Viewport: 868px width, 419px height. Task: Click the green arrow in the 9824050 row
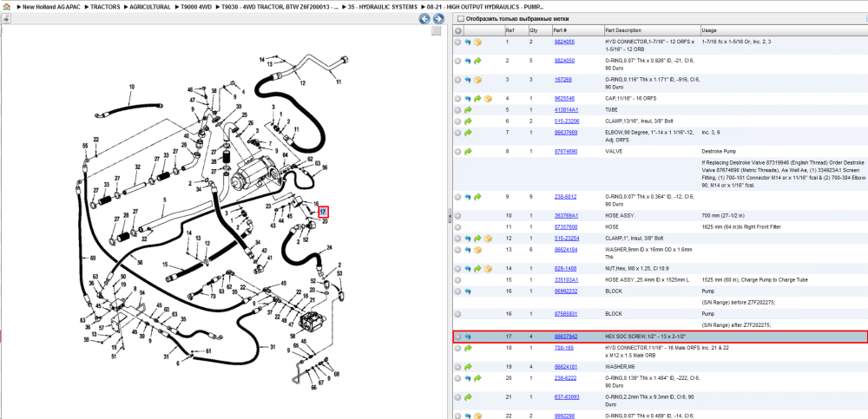(477, 61)
